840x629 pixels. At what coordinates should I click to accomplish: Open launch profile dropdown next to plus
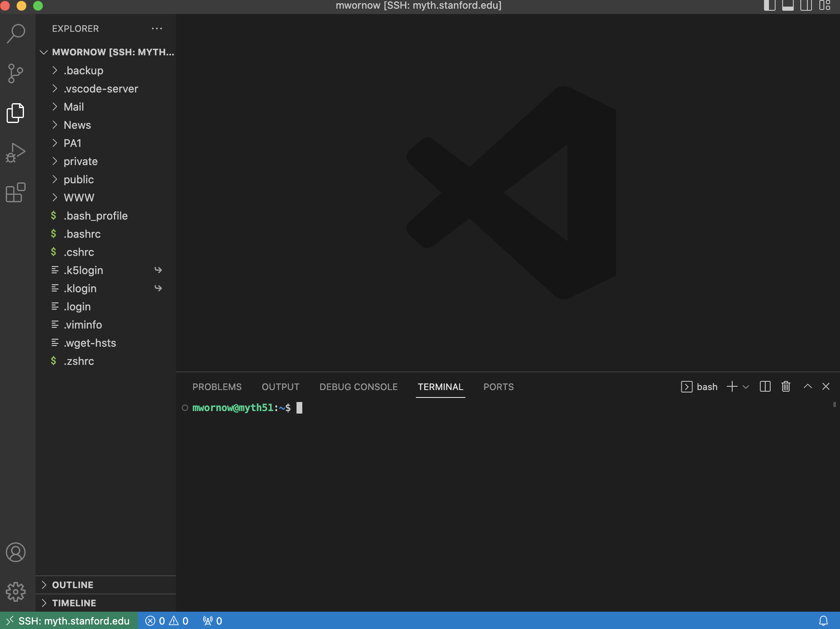(746, 387)
